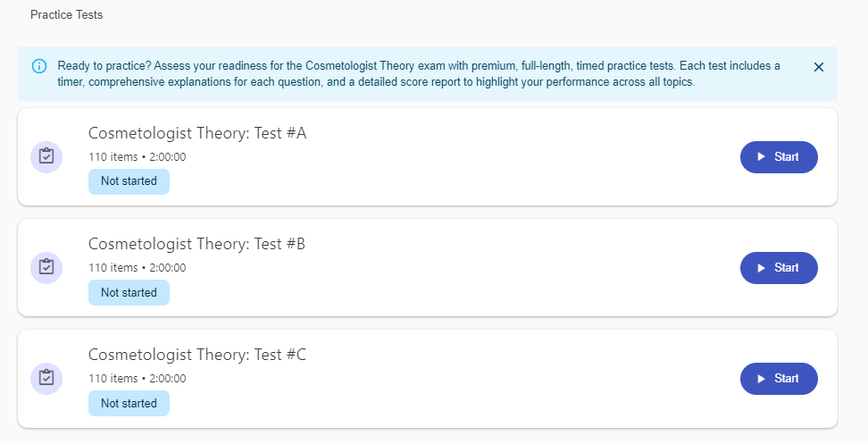Start Cosmetologist Theory Test #B

(x=779, y=268)
